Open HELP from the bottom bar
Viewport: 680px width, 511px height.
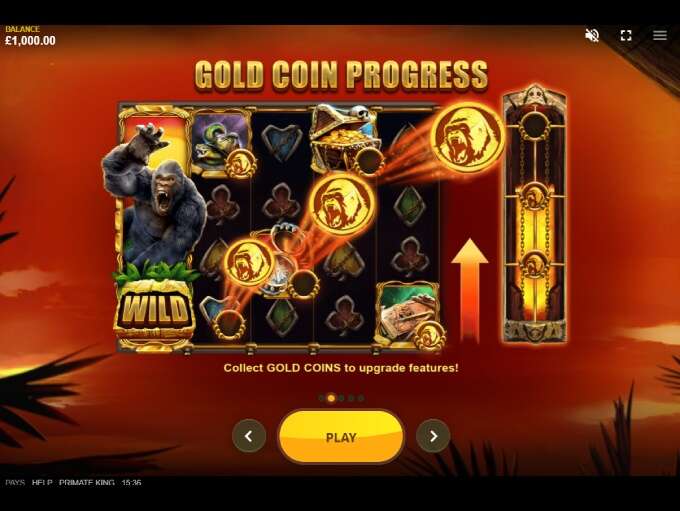[42, 482]
